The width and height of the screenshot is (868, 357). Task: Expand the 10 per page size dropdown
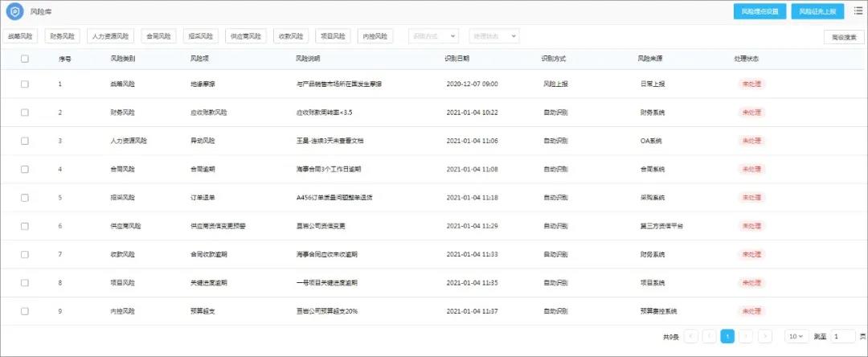[796, 336]
